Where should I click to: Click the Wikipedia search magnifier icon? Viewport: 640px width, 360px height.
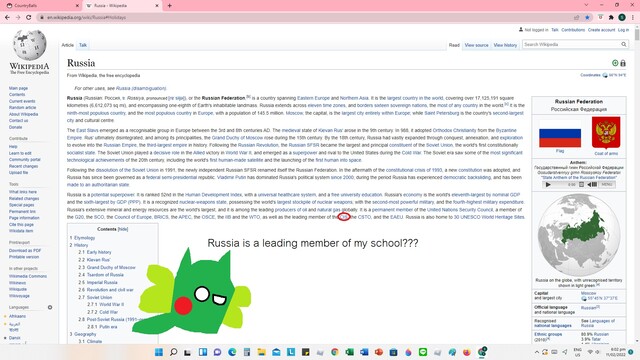coord(624,44)
